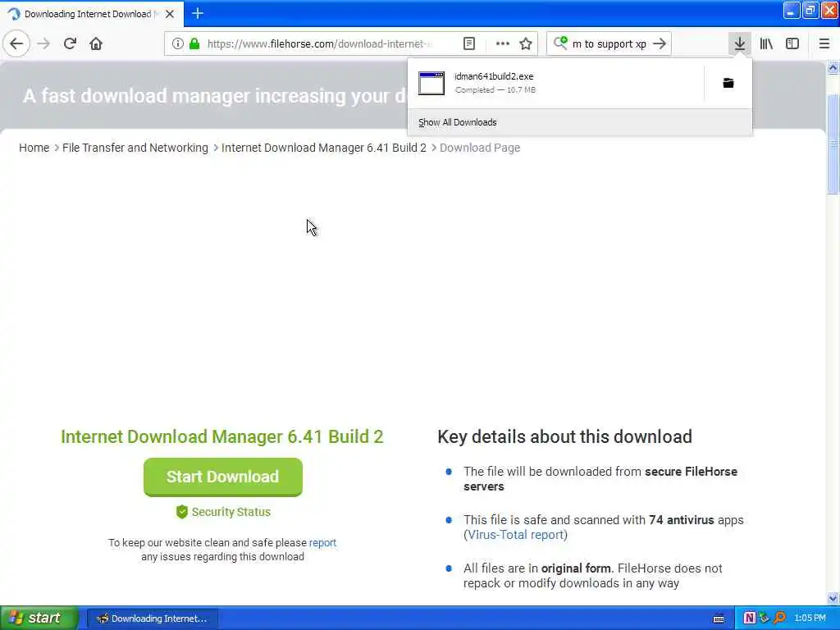Open the downloaded idman641build2.exe entry
Viewport: 840px width, 630px height.
[x=555, y=83]
